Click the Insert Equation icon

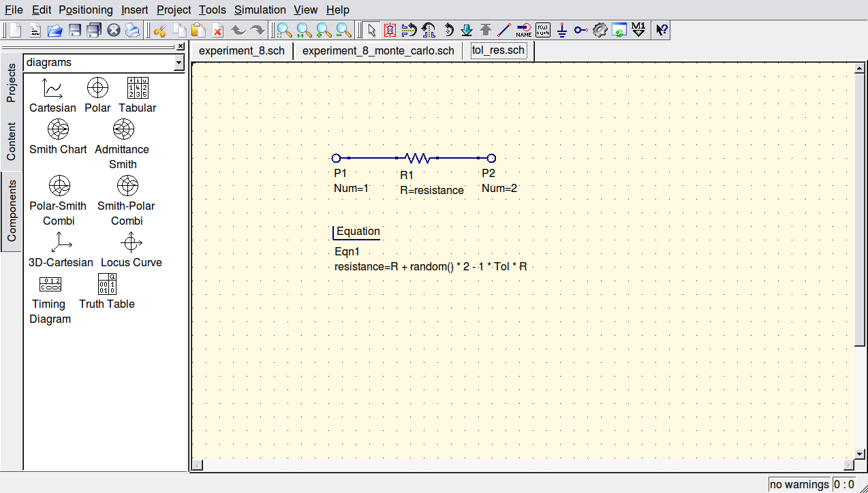point(543,30)
